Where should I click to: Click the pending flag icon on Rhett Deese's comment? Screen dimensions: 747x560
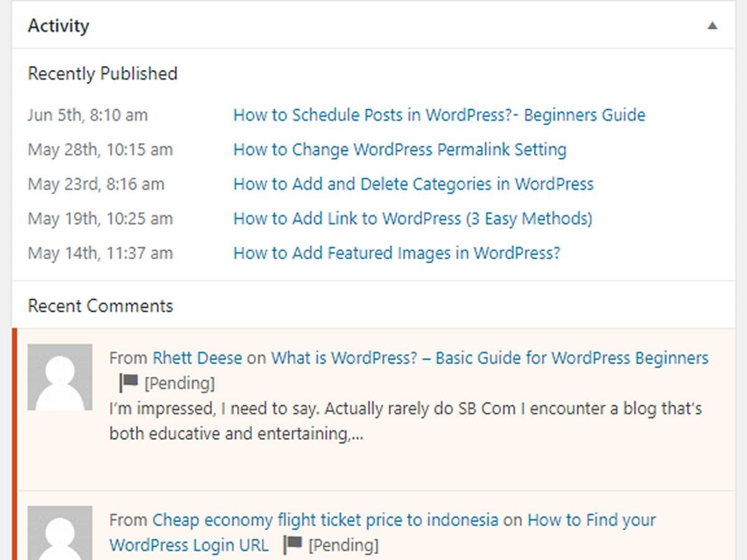pos(128,383)
